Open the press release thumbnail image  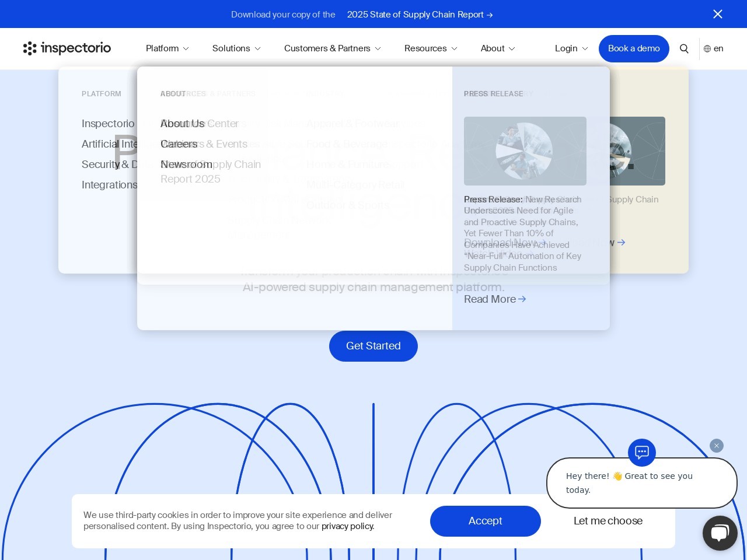click(525, 151)
